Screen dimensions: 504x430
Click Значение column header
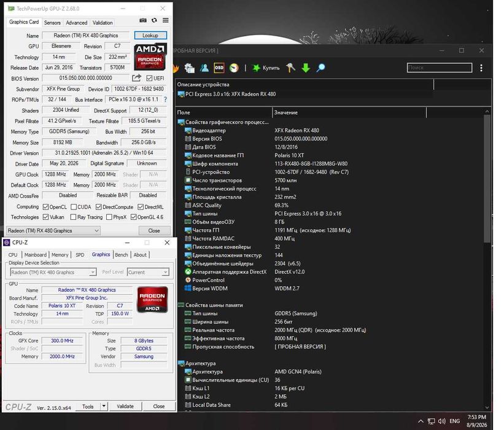coord(349,112)
